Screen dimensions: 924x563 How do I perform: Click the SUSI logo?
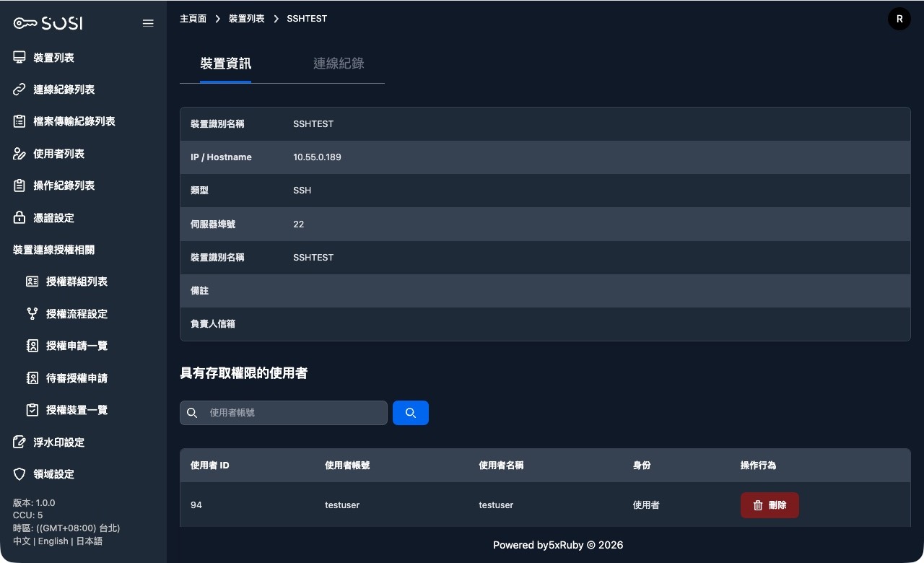pos(47,22)
